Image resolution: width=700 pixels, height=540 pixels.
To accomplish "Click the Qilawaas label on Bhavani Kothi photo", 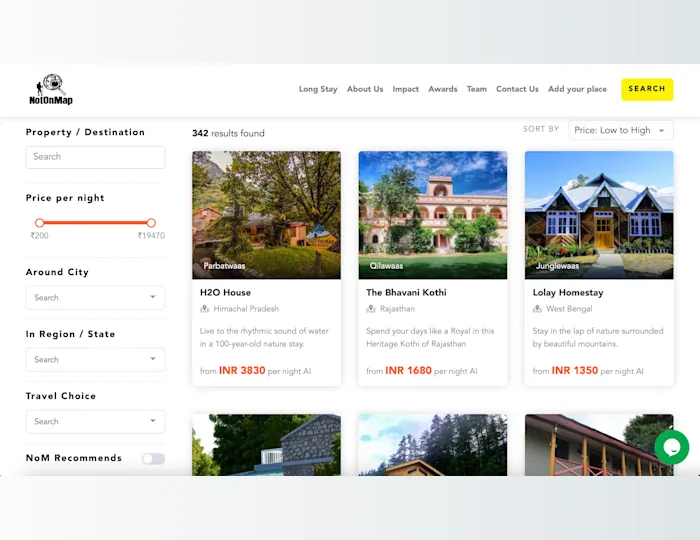I will [x=386, y=266].
